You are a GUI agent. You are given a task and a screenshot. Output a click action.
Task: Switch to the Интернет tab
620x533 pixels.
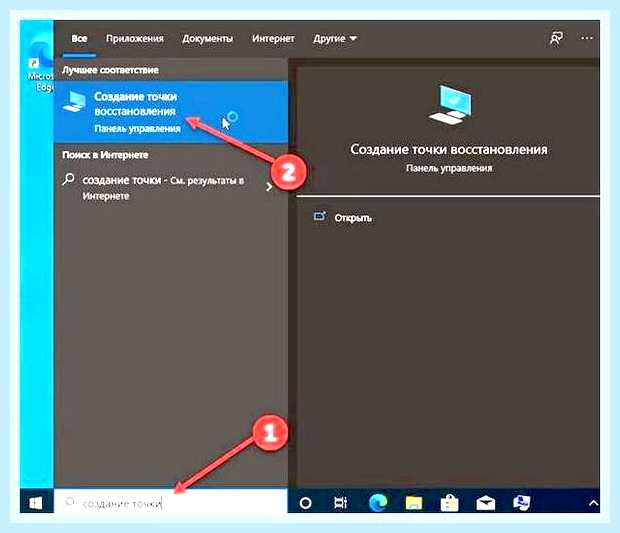click(273, 39)
